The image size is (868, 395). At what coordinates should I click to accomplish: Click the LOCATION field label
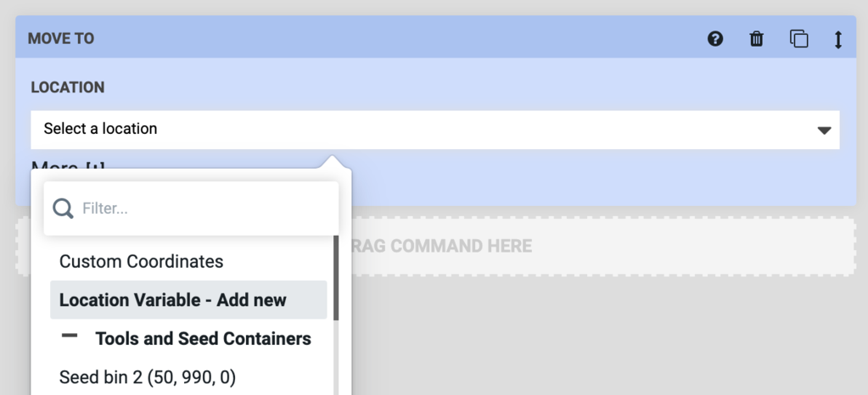68,87
